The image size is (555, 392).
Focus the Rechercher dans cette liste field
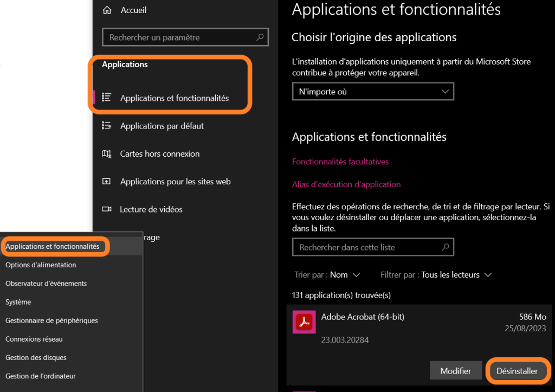tap(366, 247)
